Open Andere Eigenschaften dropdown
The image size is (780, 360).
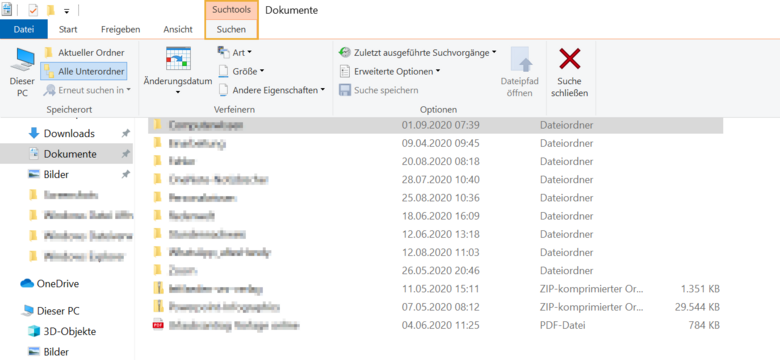(272, 90)
